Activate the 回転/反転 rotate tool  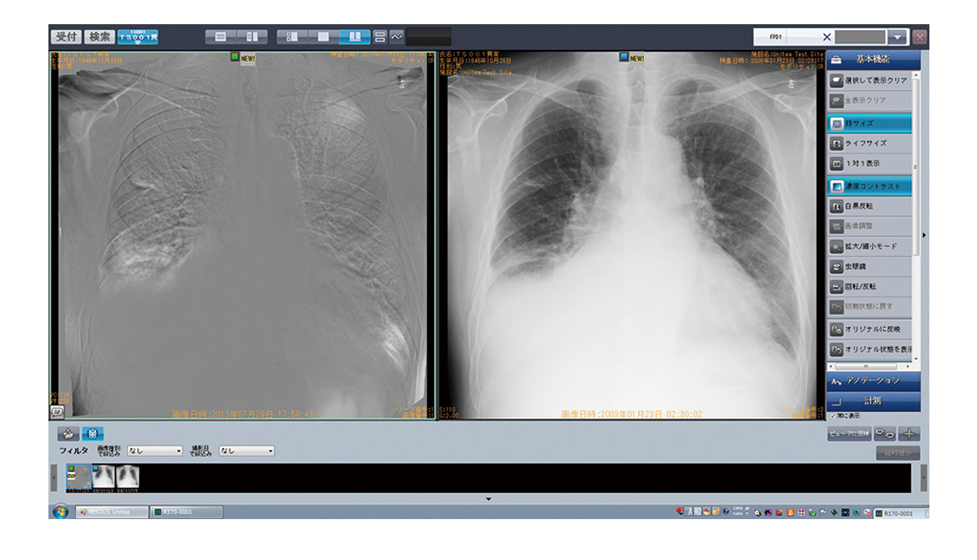click(x=869, y=287)
